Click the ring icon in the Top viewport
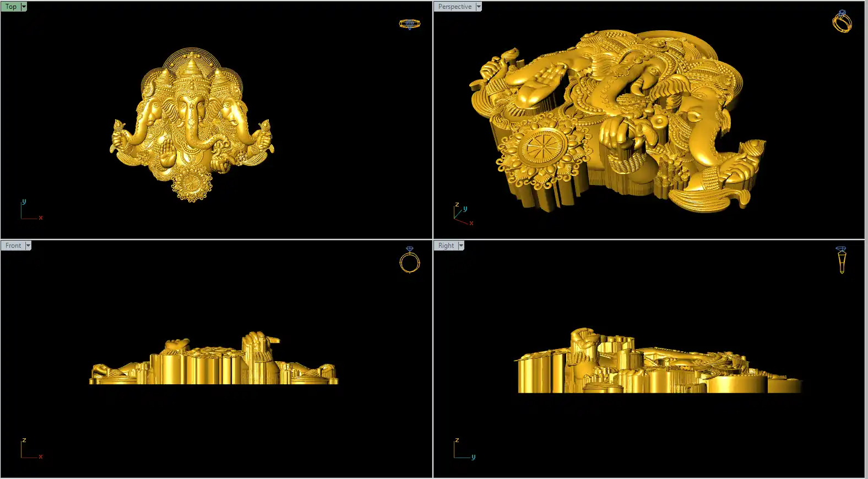 click(409, 24)
